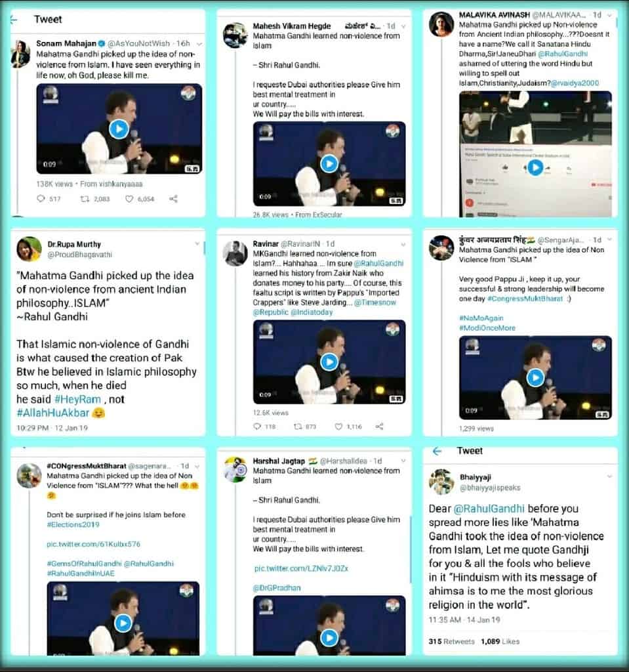The image size is (629, 672).
Task: Retweet Ravinar's tweet showing 873
Action: click(298, 427)
